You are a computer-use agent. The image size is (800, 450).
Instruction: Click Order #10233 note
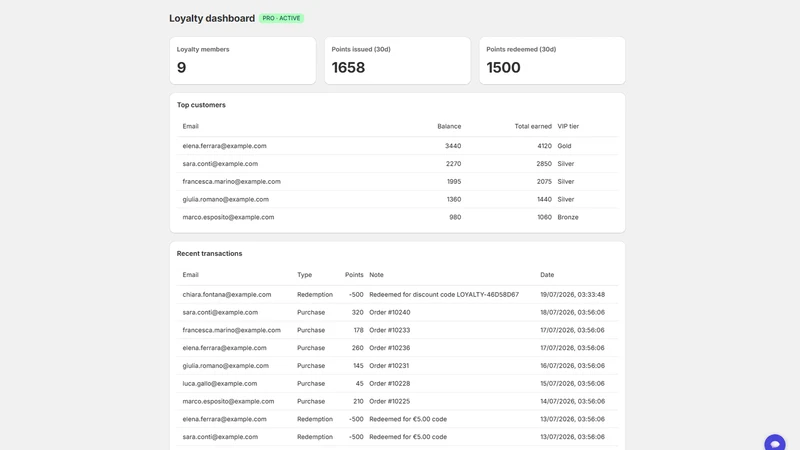(x=390, y=330)
